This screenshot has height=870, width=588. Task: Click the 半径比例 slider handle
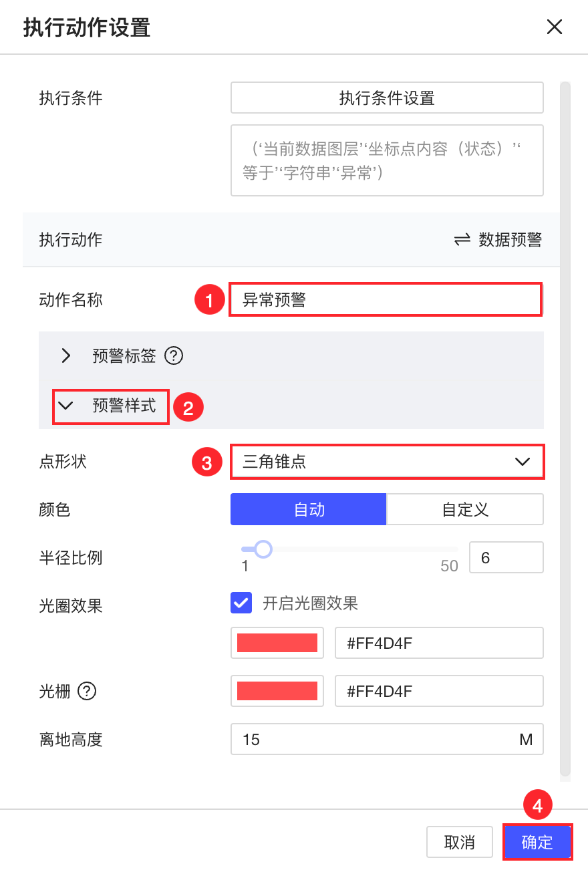tap(263, 549)
